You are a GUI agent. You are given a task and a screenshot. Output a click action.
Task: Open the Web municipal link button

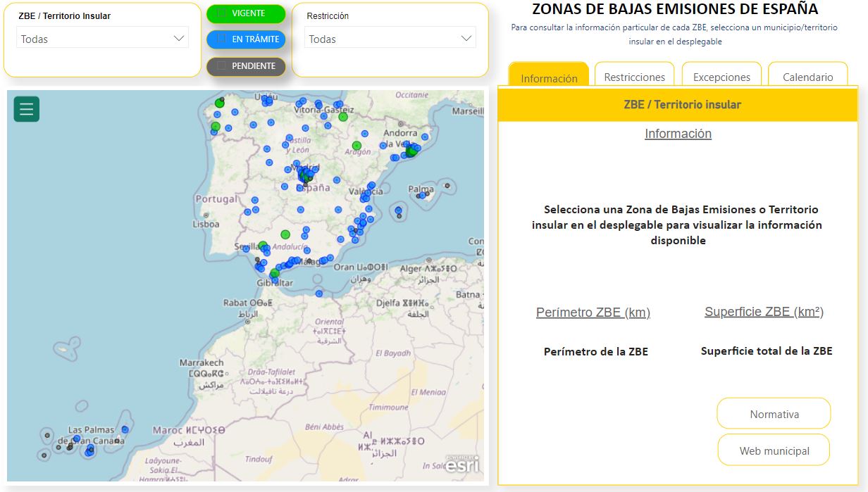coord(774,450)
